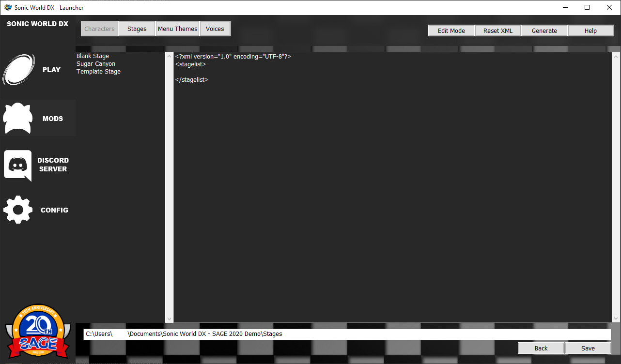Click the closing stagelist tag line
The width and height of the screenshot is (621, 364).
[x=192, y=79]
